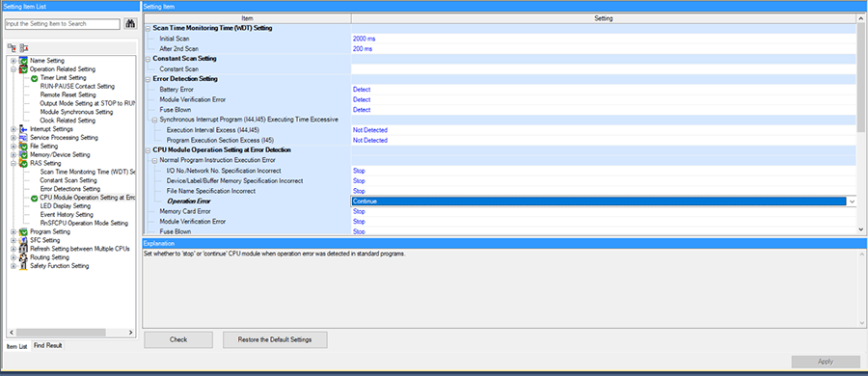868x376 pixels.
Task: Click the Apply button
Action: [826, 362]
